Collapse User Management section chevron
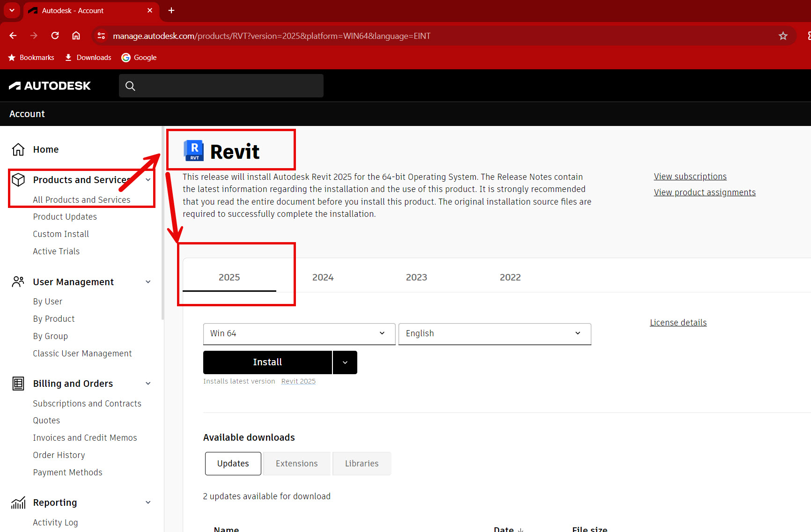Viewport: 811px width, 532px height. coord(148,282)
